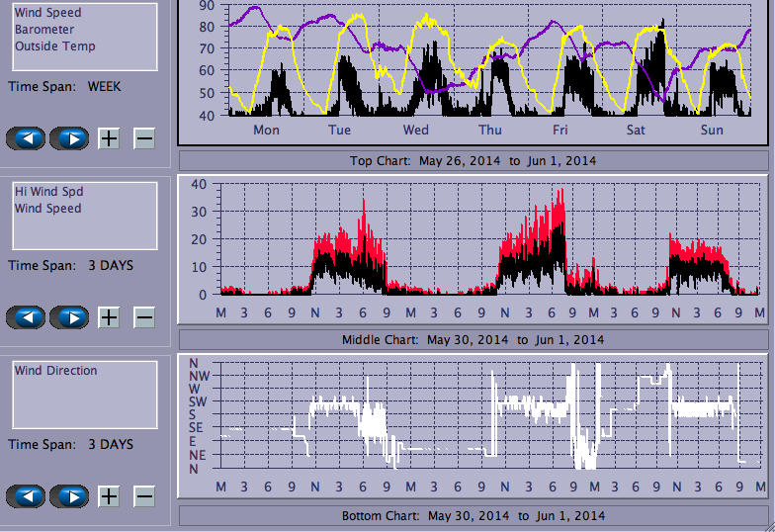Select Wind Direction in the bottom list
The width and height of the screenshot is (775, 532).
(55, 371)
